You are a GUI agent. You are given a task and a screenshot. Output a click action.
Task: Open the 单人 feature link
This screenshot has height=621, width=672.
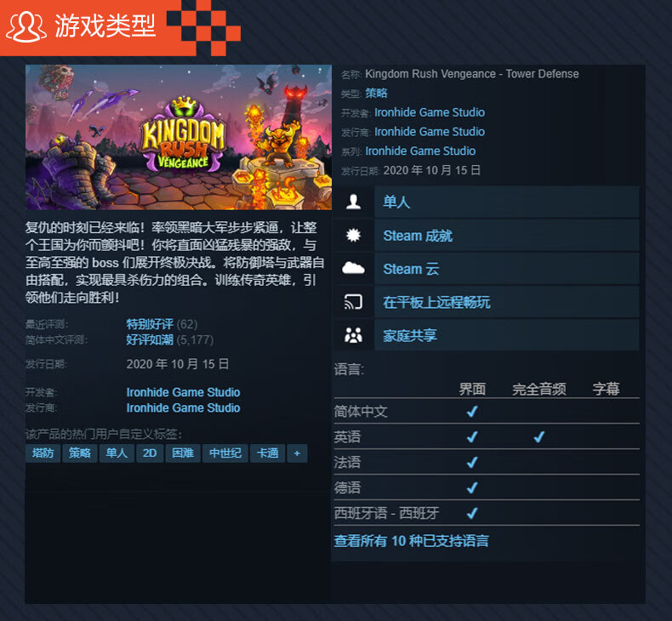507,202
